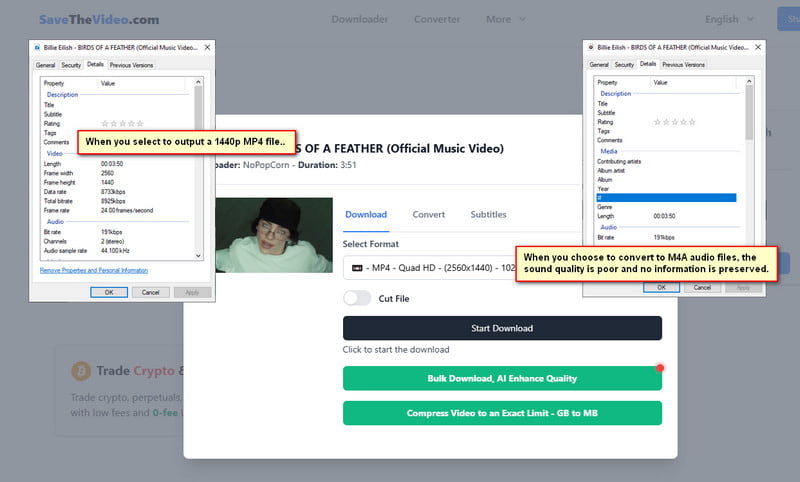This screenshot has width=800, height=482.
Task: Switch to the Subtitles tab
Action: [488, 215]
